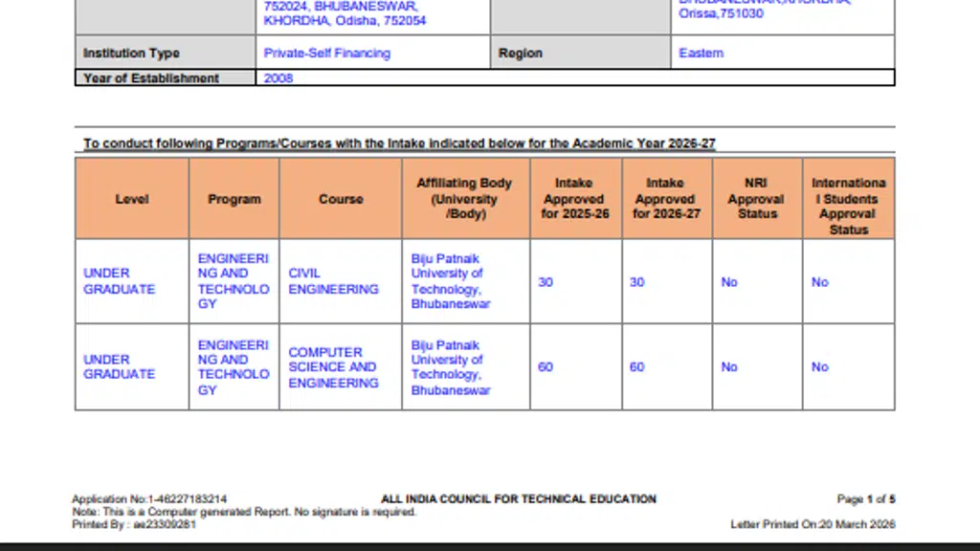Click the 'Intake Approved for 2026-27' header
980x551 pixels.
click(x=666, y=199)
